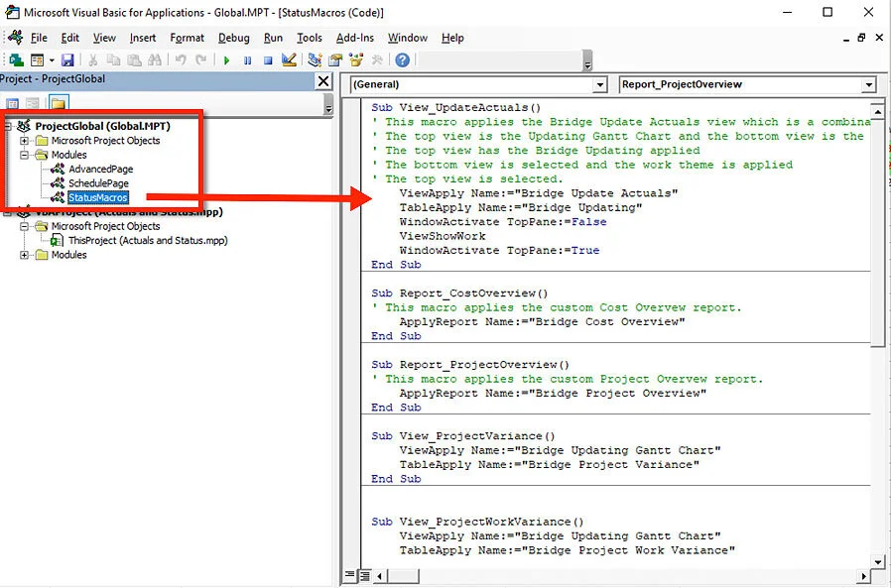Click the View Microsoft Project toolbar icon
Viewport: 891px width, 588px height.
[x=16, y=59]
